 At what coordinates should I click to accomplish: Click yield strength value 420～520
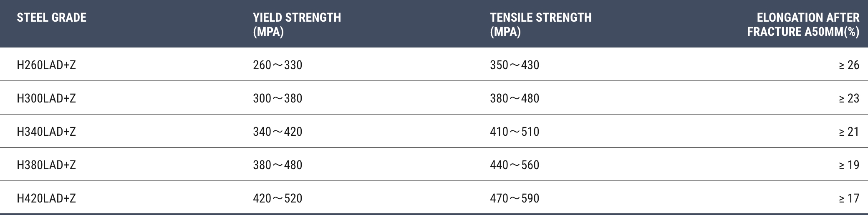(278, 198)
